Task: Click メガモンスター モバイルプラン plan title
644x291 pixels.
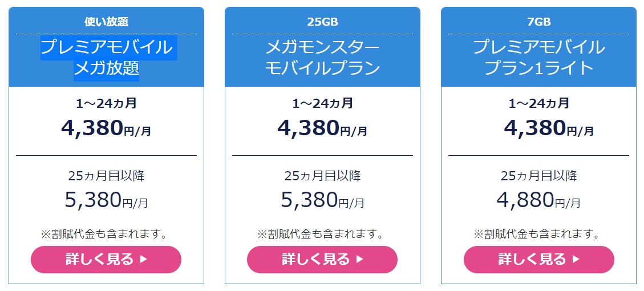Action: pos(322,58)
